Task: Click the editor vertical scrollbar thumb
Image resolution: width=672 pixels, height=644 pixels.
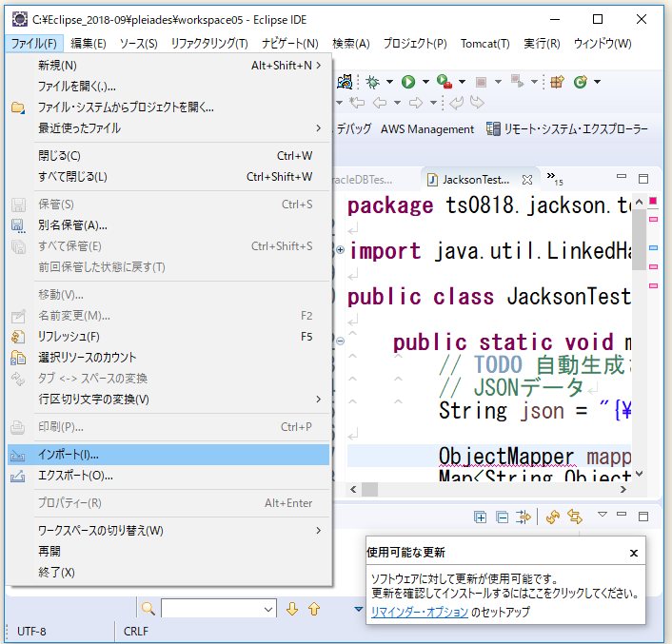Action: click(x=639, y=240)
